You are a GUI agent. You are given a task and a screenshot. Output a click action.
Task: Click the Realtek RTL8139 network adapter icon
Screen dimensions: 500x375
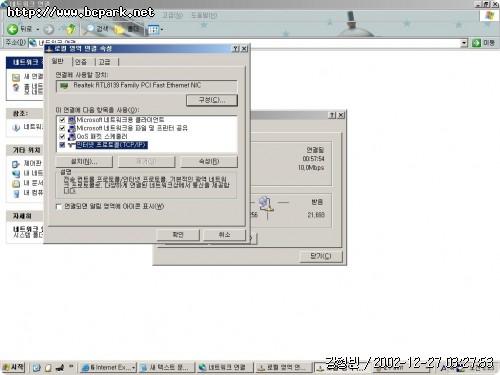[x=64, y=86]
